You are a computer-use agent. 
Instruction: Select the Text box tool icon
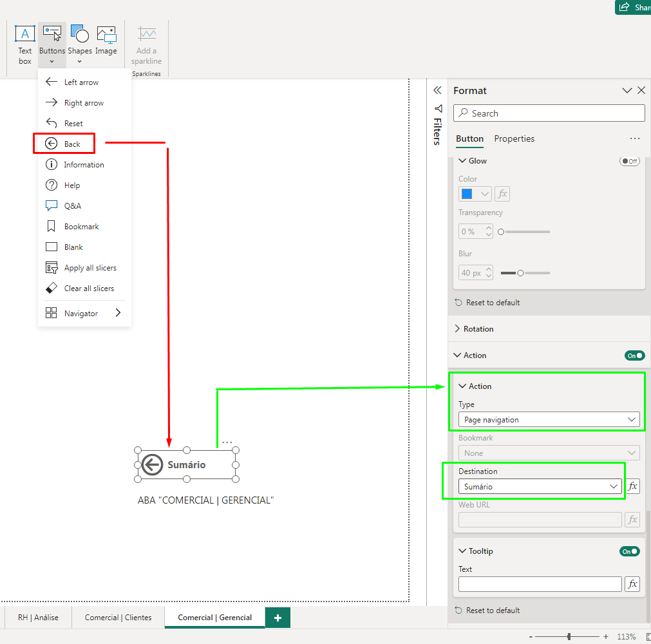point(24,35)
